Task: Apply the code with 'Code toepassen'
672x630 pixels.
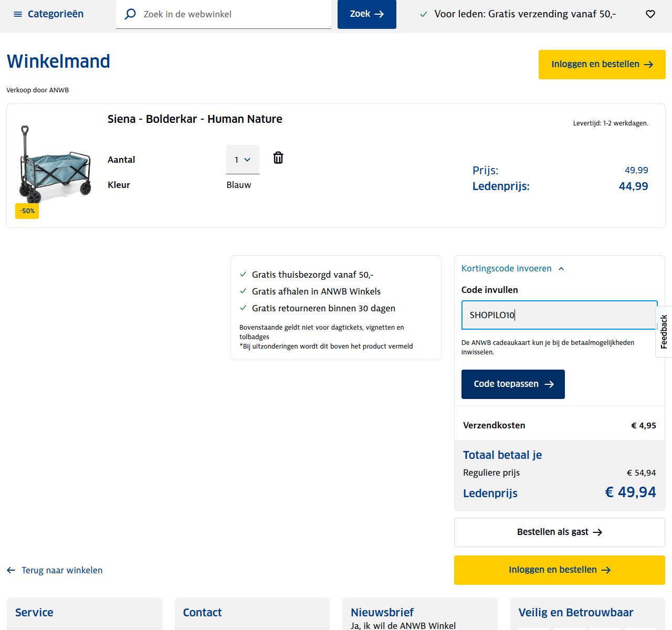Action: coord(513,384)
